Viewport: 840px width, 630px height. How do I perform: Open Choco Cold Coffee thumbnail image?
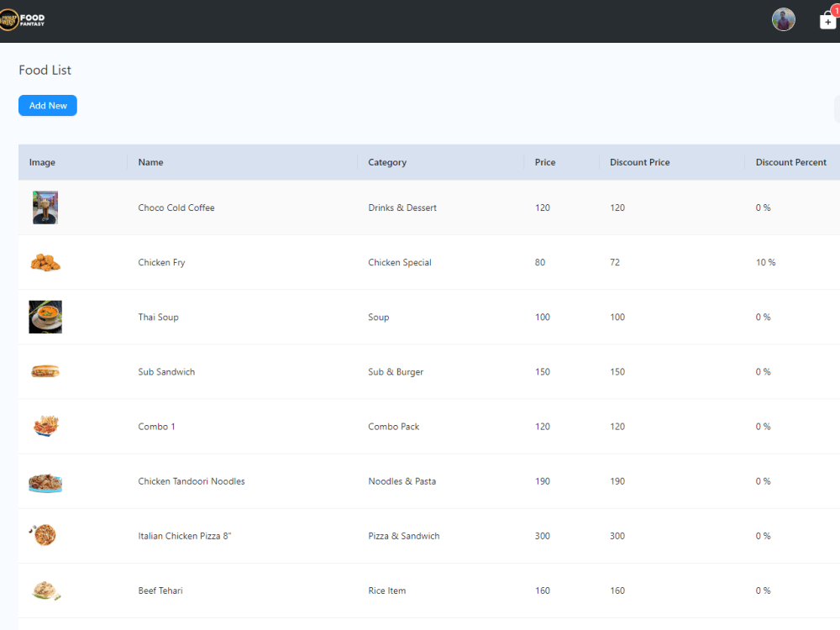(45, 207)
